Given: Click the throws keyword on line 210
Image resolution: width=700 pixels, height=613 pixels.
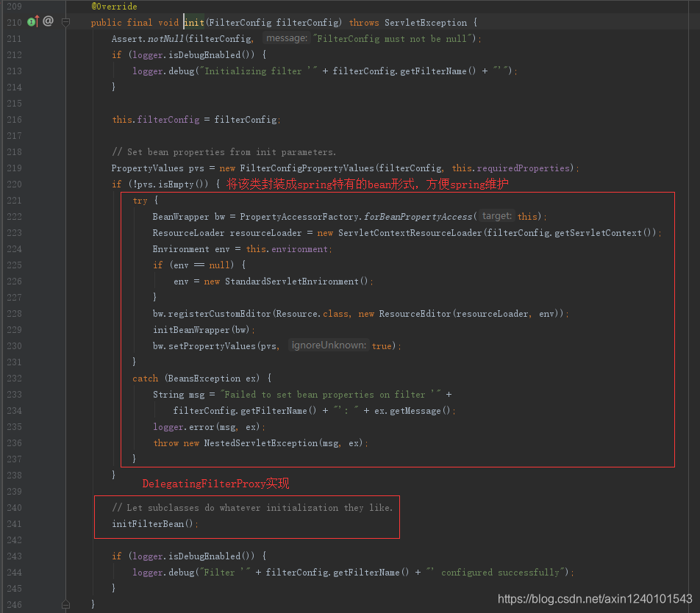Looking at the screenshot, I should [364, 22].
